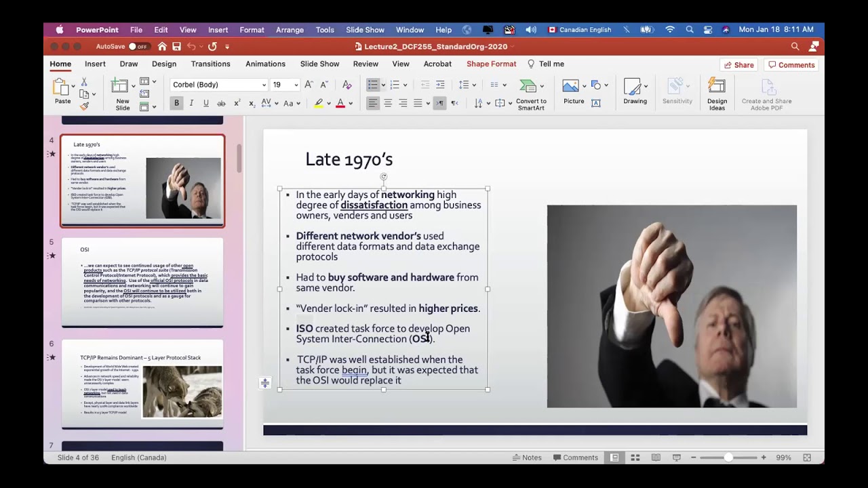868x488 pixels.
Task: Click the Format Painter brush icon
Action: click(84, 106)
